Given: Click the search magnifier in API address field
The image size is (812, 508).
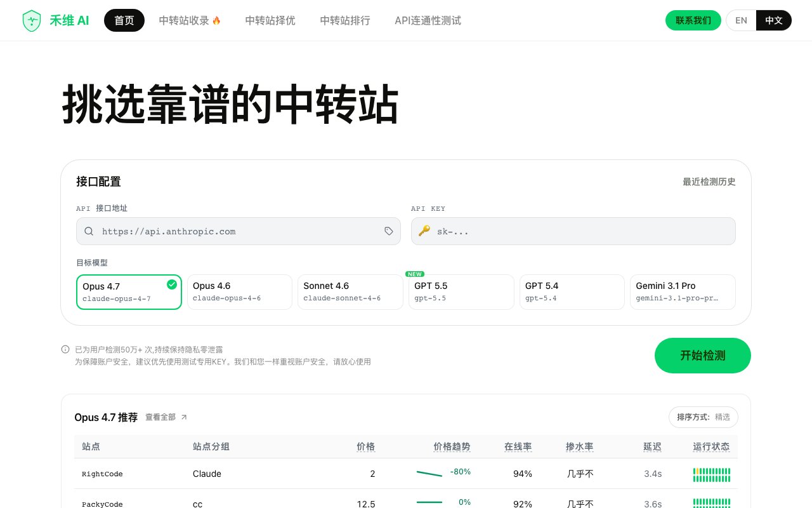Looking at the screenshot, I should point(89,231).
